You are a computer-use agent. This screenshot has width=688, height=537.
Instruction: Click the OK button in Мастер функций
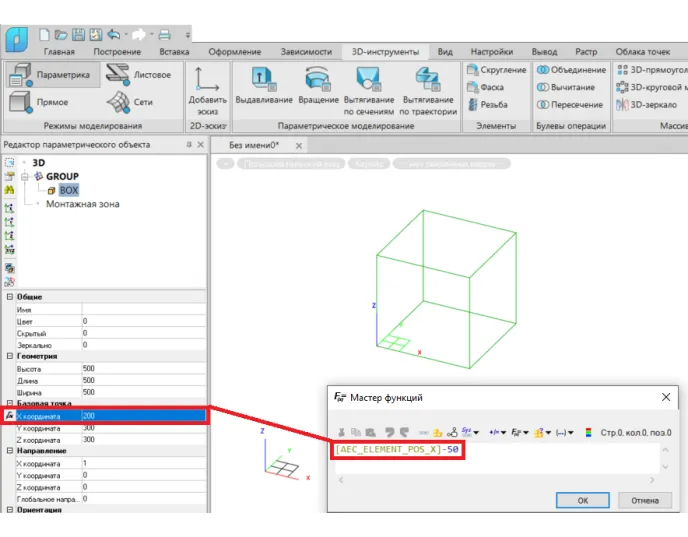pyautogui.click(x=583, y=500)
